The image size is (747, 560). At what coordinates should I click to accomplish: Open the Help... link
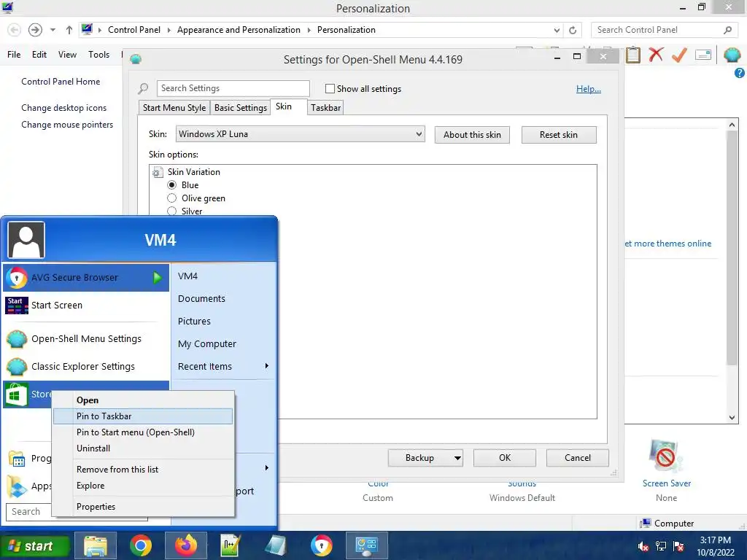(589, 89)
